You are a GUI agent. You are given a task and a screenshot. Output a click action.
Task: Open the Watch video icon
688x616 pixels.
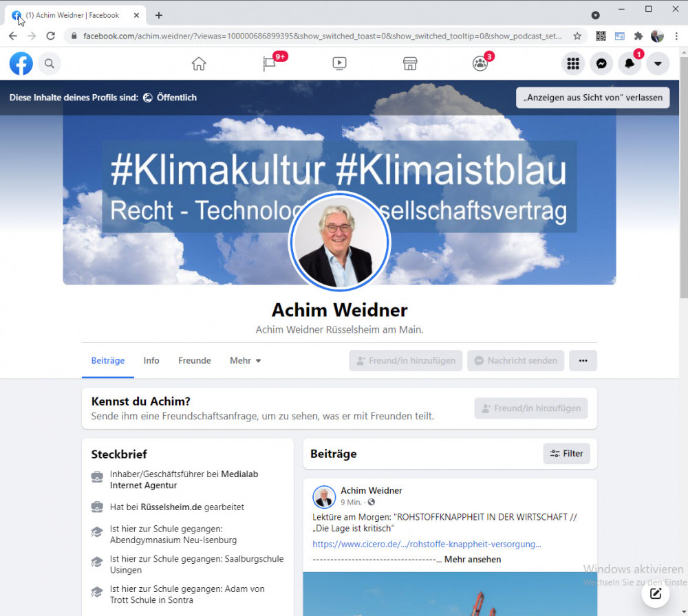coord(339,64)
